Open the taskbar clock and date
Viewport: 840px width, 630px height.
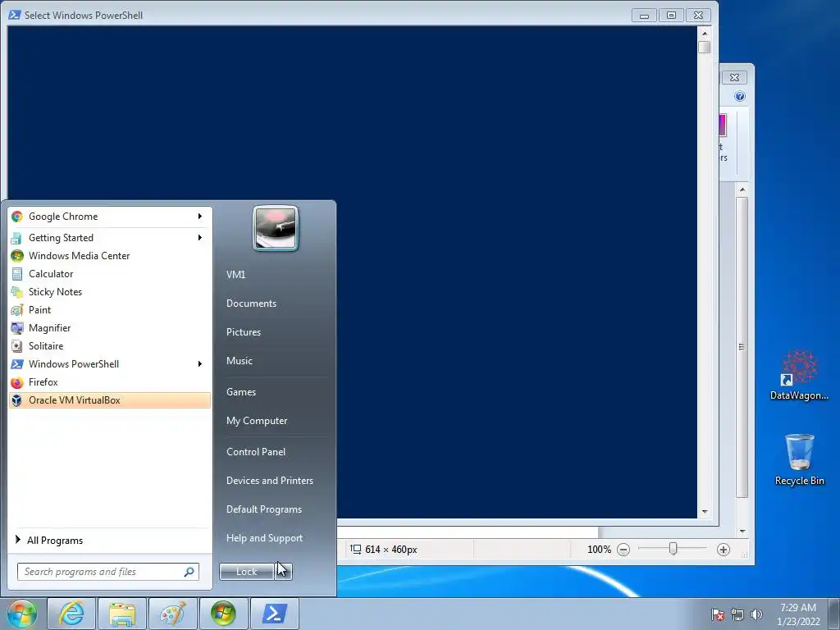point(798,614)
